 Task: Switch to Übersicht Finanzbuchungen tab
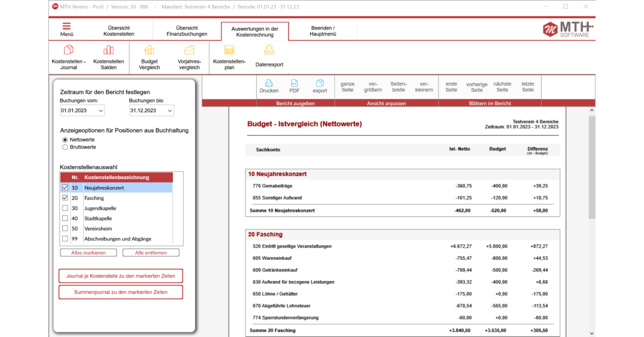(x=187, y=31)
